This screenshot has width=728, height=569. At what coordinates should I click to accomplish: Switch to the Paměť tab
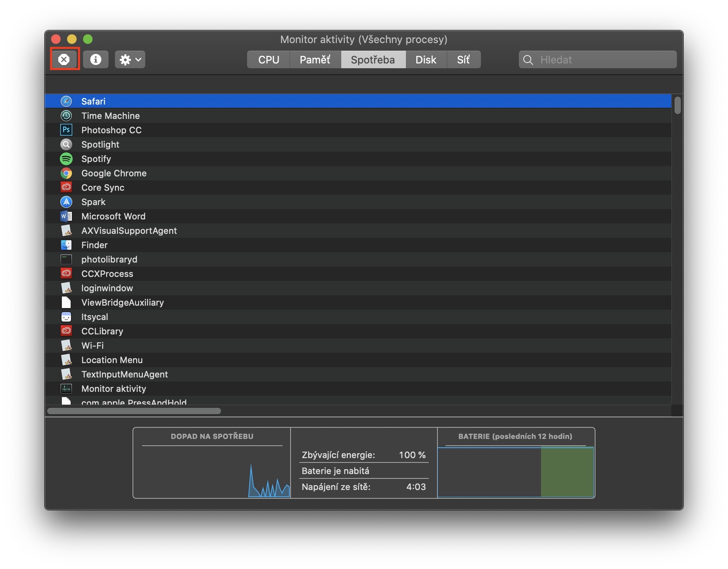pos(315,59)
